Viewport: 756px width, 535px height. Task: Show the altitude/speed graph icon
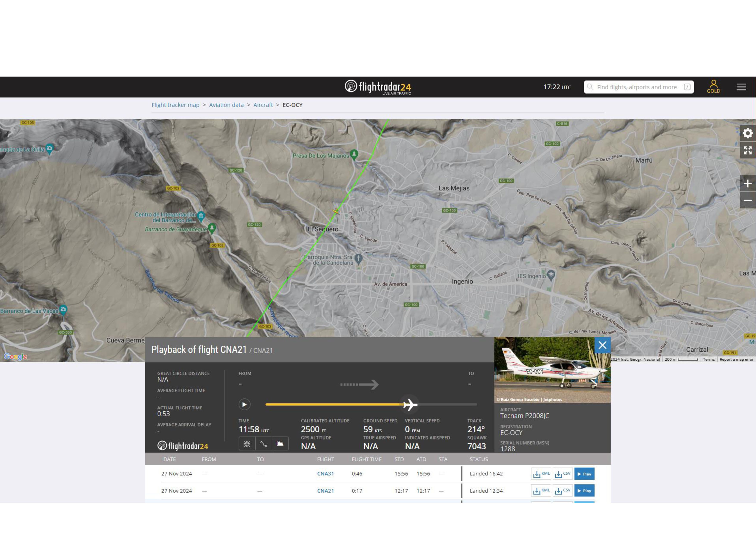280,444
